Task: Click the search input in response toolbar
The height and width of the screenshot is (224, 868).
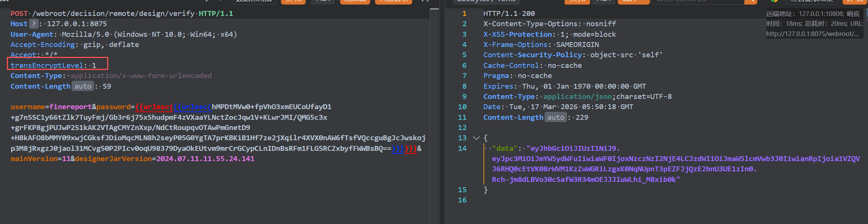Action: tap(698, 2)
